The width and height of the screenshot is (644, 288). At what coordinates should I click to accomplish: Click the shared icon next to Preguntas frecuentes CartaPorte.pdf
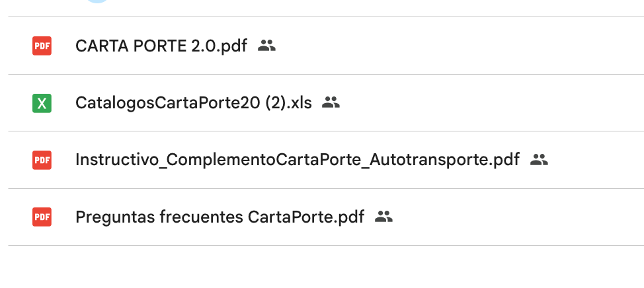pos(384,216)
